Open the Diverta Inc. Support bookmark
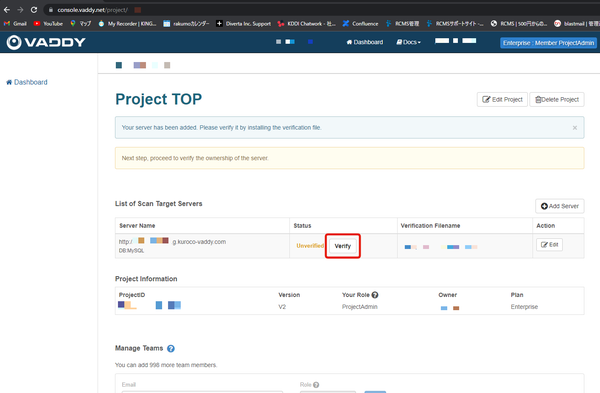600x393 pixels. click(243, 24)
